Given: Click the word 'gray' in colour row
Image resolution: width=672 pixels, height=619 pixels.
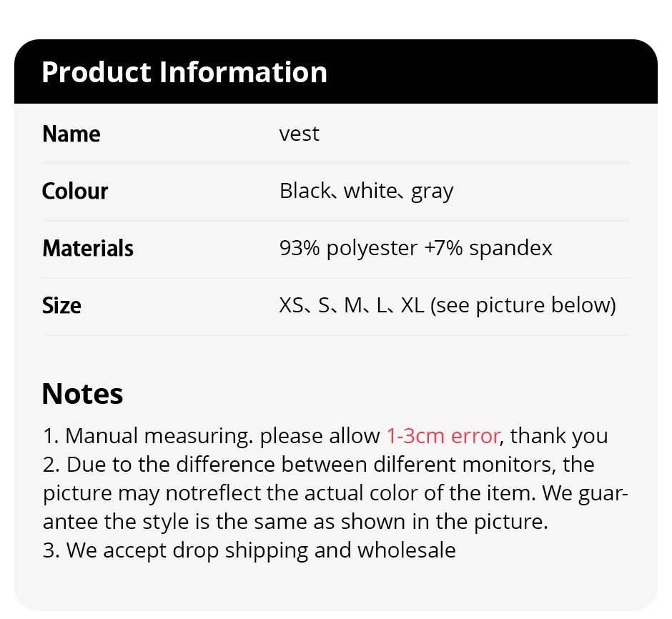Looking at the screenshot, I should tap(432, 192).
